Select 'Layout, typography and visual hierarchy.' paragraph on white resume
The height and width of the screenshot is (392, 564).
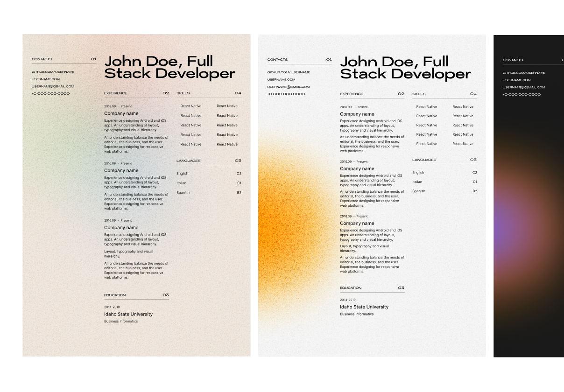364,249
